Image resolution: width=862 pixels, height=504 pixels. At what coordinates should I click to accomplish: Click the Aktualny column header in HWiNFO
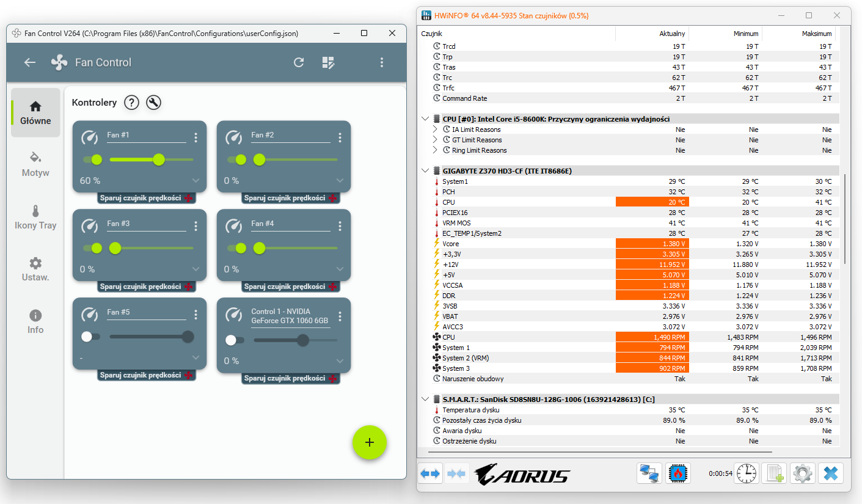(652, 34)
